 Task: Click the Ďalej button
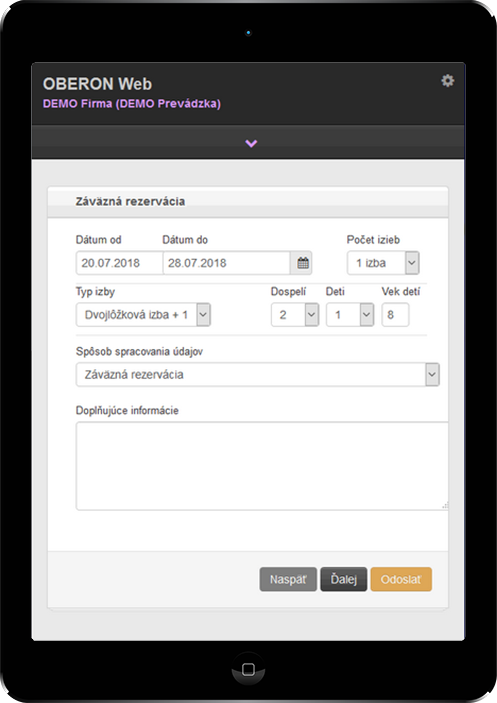(344, 579)
